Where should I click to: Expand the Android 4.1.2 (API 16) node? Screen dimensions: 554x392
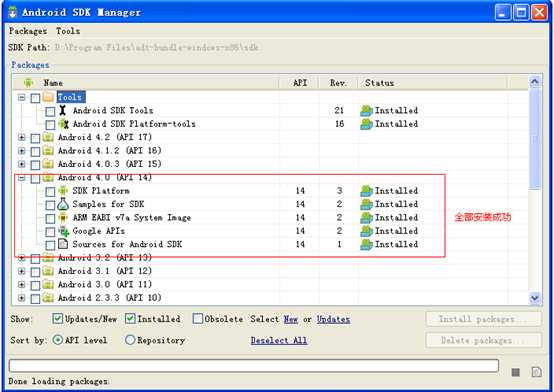(22, 151)
